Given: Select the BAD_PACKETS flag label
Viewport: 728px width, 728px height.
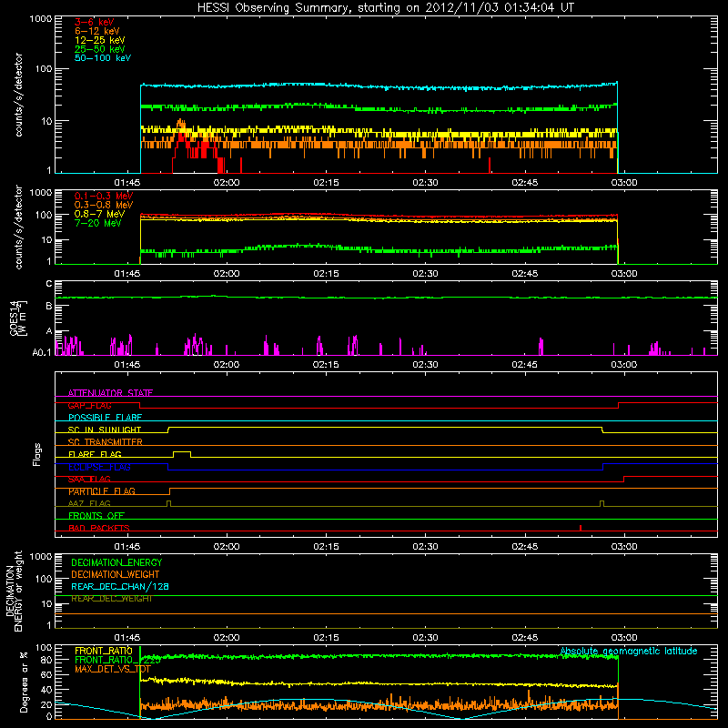Looking at the screenshot, I should coord(99,528).
